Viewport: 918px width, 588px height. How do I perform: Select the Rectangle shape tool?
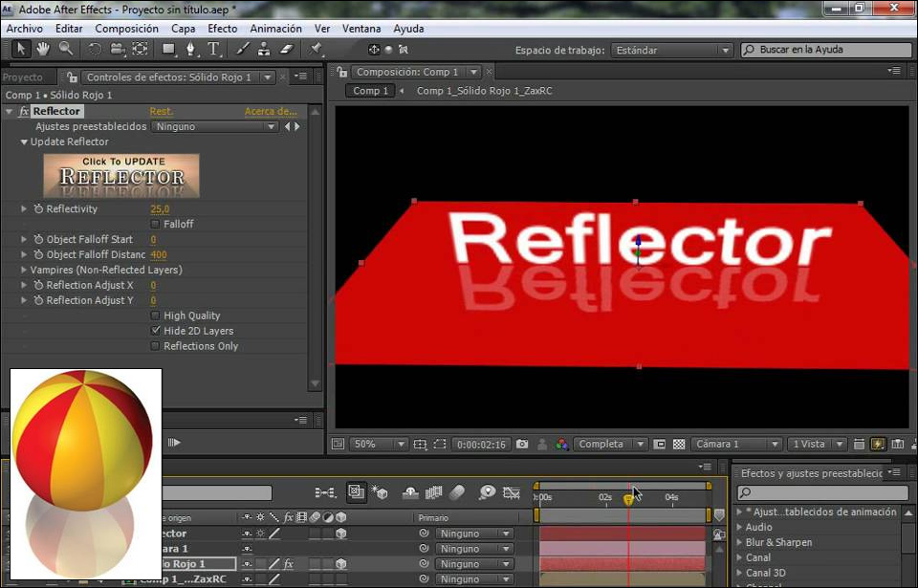pos(169,49)
